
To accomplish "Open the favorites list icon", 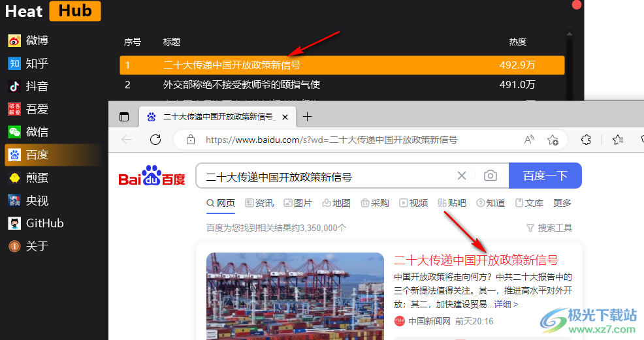I will pos(618,140).
